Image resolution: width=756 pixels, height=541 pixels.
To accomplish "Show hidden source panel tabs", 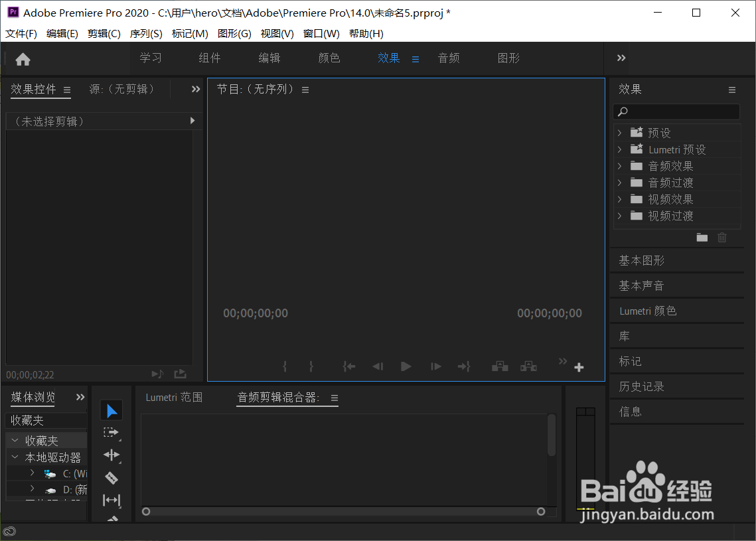I will (x=195, y=89).
